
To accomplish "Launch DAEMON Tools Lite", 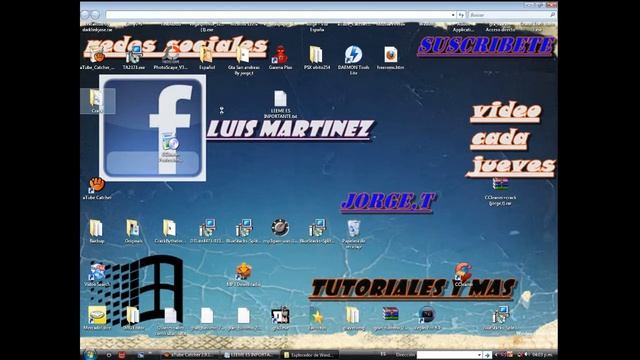I will 353,60.
